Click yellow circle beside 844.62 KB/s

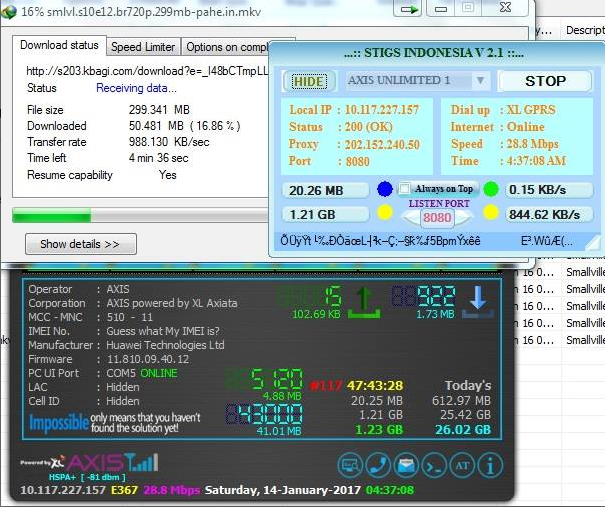[491, 213]
